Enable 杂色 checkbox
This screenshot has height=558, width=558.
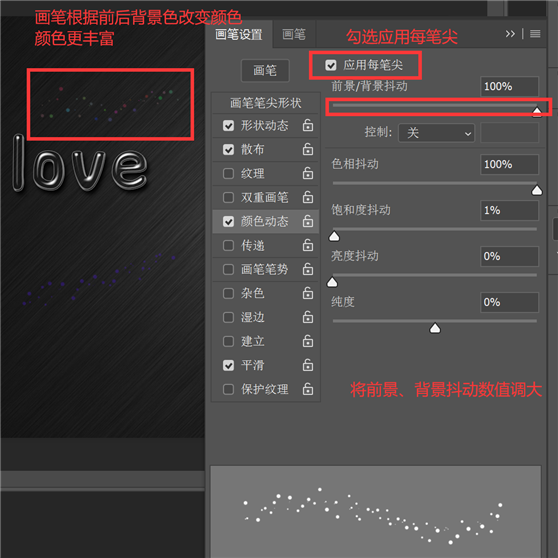(x=228, y=294)
